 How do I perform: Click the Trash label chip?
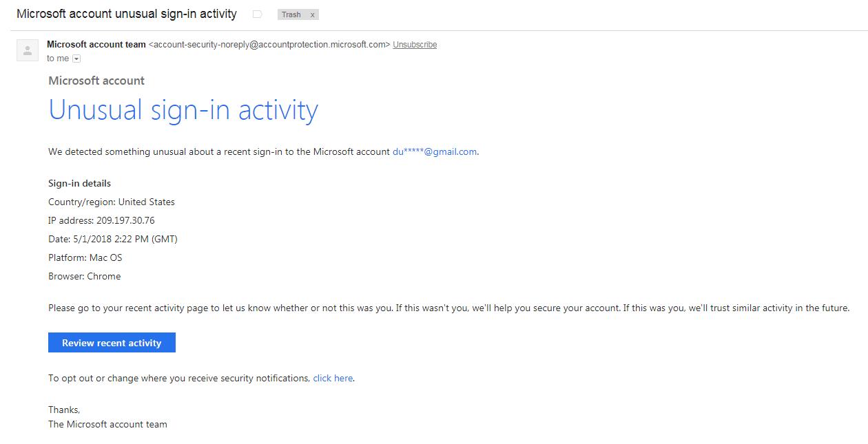(292, 14)
